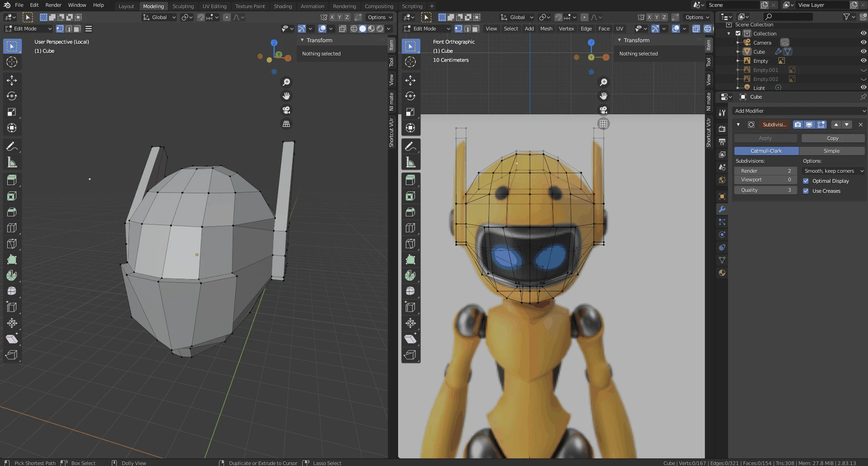Viewport: 868px width, 466px height.
Task: Collapse Transform panel in left viewport sidebar
Action: (x=302, y=40)
